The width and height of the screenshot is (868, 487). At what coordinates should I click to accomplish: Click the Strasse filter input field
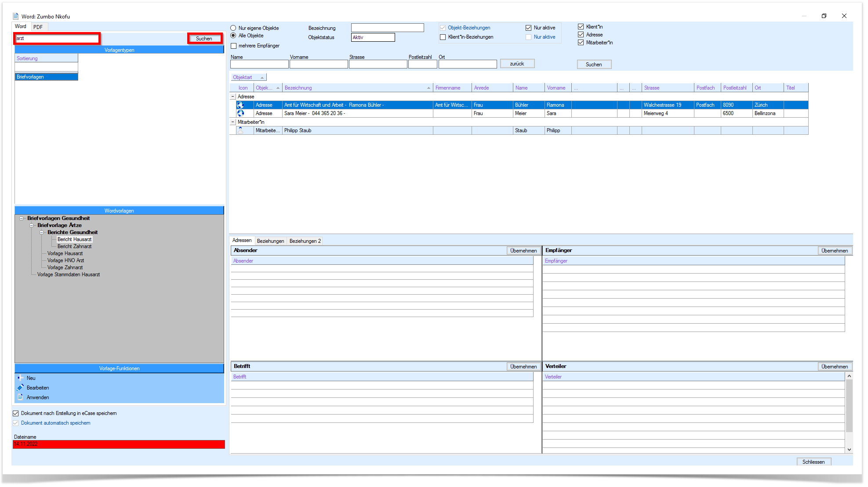(378, 64)
